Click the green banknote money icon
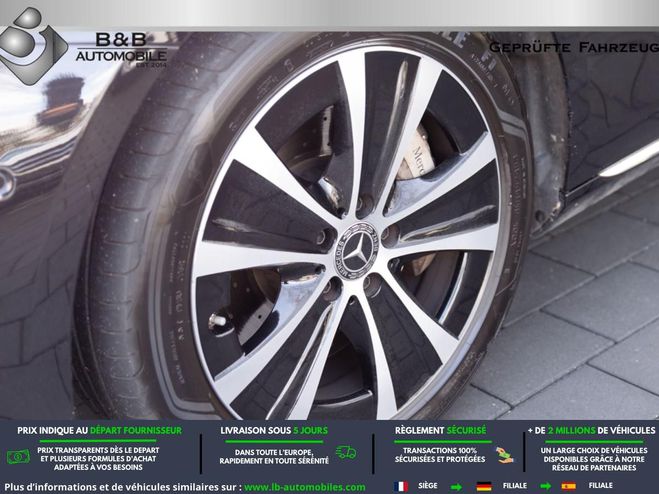Image resolution: width=659 pixels, height=494 pixels. point(18,457)
